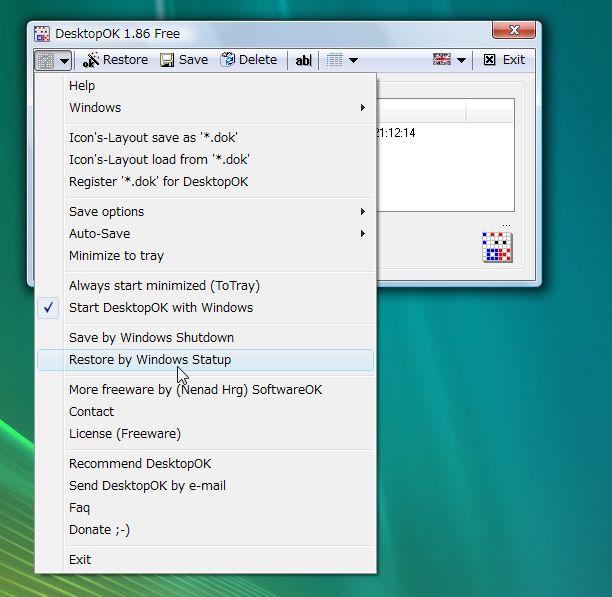Viewport: 612px width, 597px height.
Task: Choose Exit at the menu bottom
Action: (205, 560)
